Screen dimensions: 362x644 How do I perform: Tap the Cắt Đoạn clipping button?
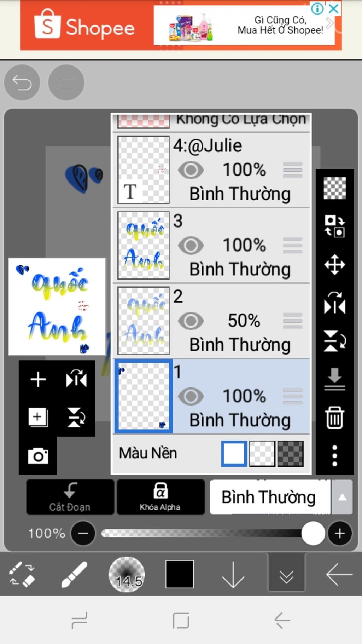[x=70, y=497]
